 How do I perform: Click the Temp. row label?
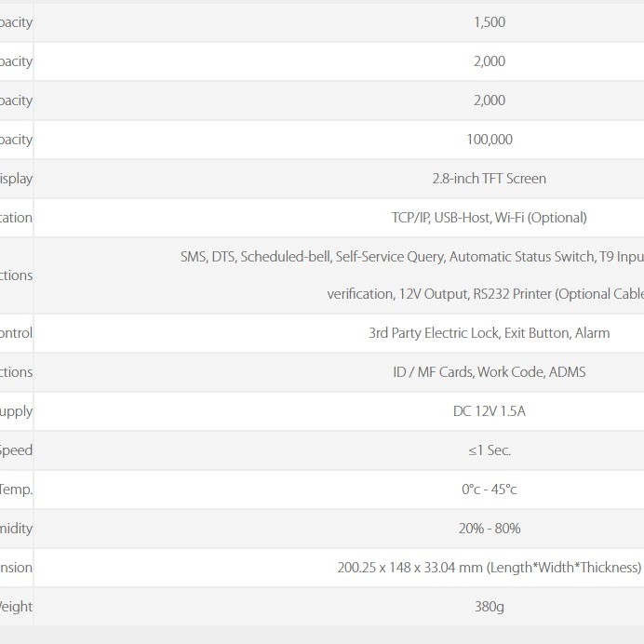coord(16,490)
